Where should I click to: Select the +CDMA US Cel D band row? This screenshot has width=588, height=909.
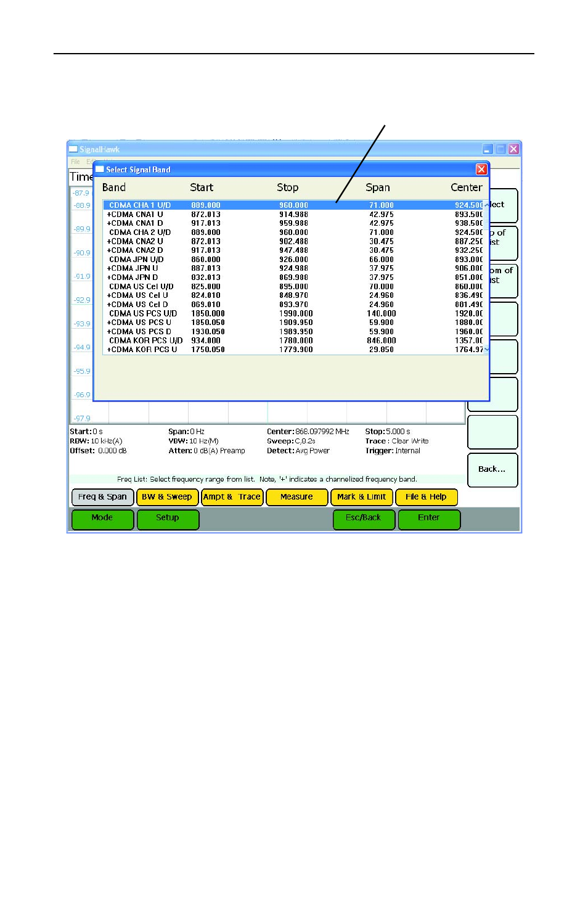[x=293, y=305]
